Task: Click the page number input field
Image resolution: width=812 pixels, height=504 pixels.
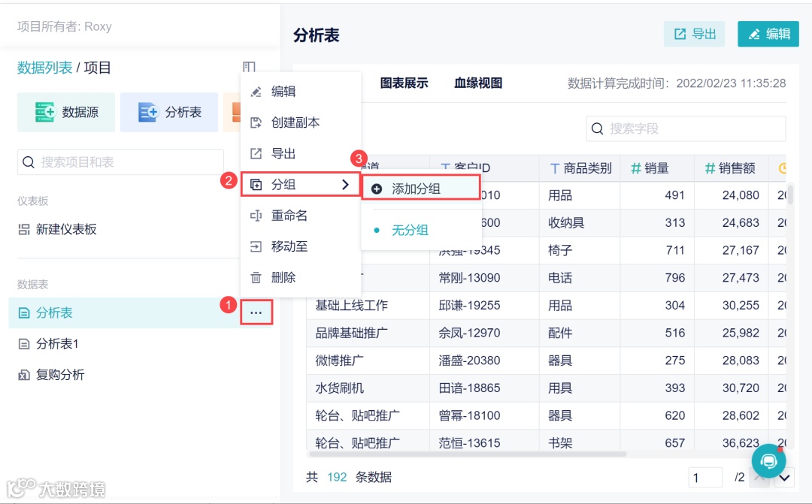Action: click(705, 477)
